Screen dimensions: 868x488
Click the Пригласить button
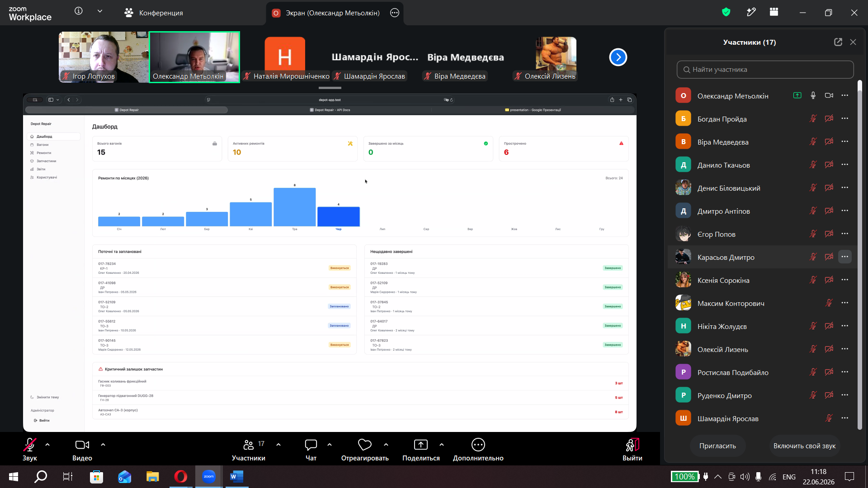(717, 446)
